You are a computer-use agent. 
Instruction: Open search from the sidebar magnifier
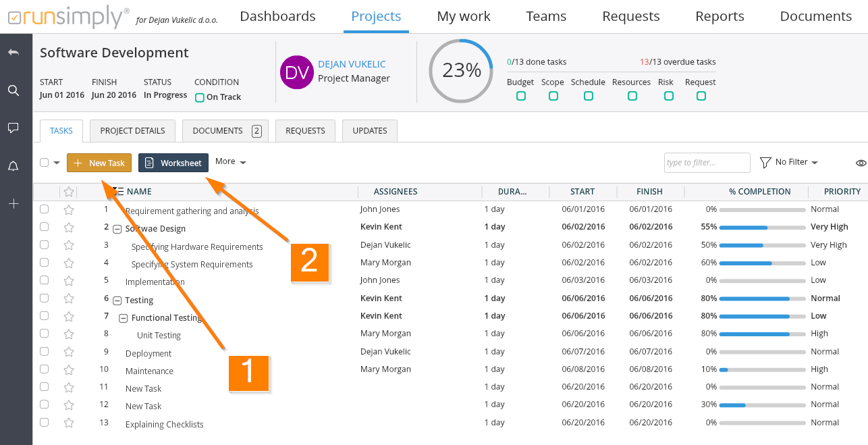tap(13, 90)
